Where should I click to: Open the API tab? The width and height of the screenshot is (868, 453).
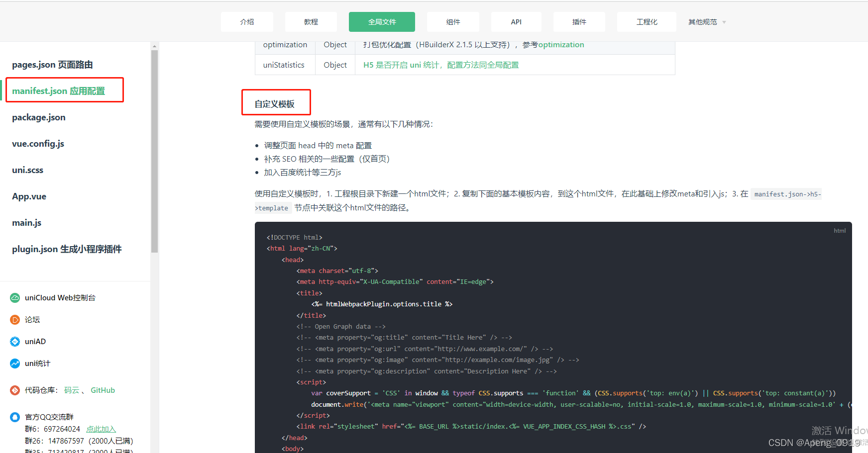[x=516, y=22]
